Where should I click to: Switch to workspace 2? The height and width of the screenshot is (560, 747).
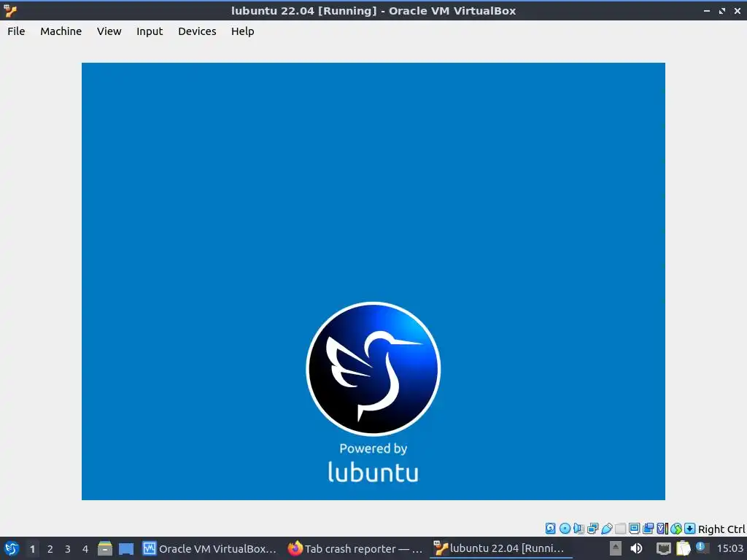50,549
